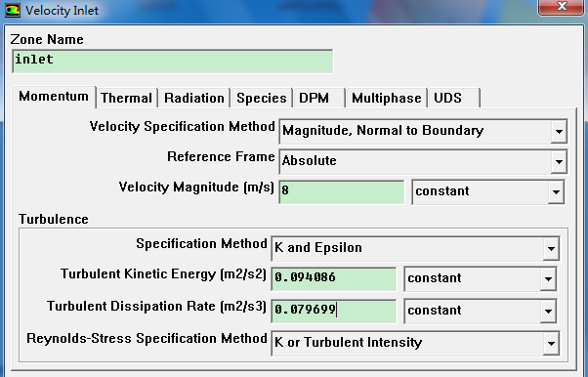Screen dimensions: 588x377
Task: Select the UDS tab
Action: 454,99
